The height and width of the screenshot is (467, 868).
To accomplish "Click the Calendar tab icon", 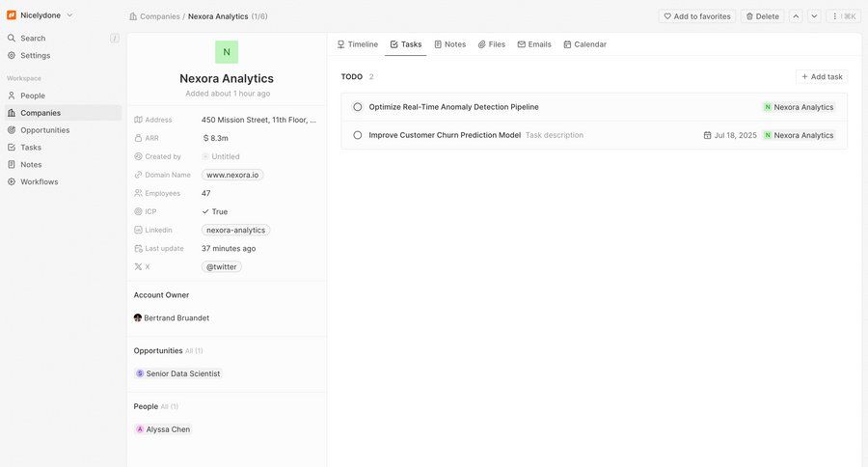I will click(567, 44).
